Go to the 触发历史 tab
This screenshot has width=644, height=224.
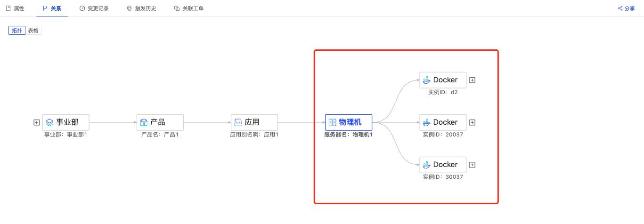[141, 8]
